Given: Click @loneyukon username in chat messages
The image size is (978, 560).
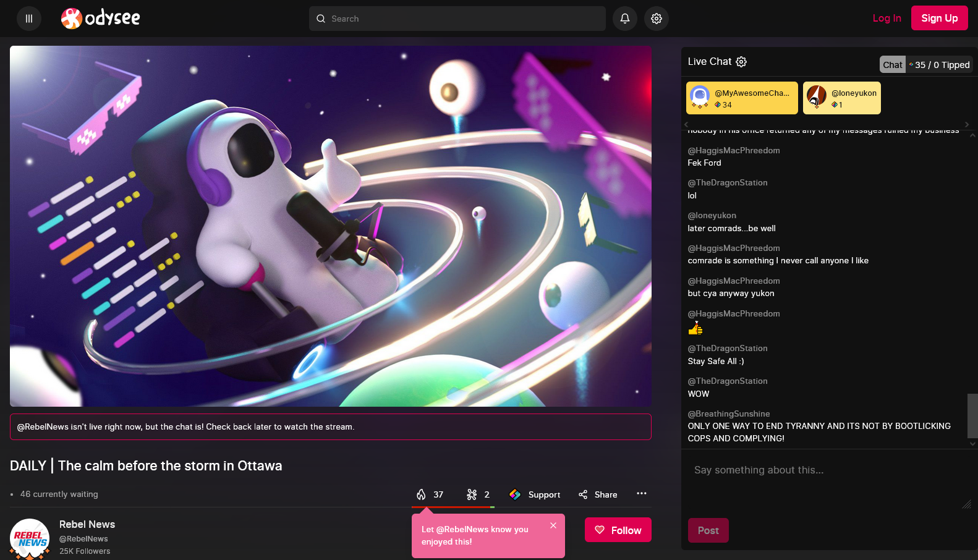Looking at the screenshot, I should coord(712,215).
